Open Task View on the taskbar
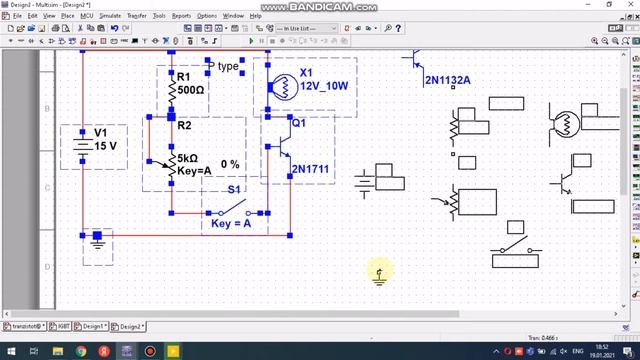This screenshot has width=640, height=360. 34,351
